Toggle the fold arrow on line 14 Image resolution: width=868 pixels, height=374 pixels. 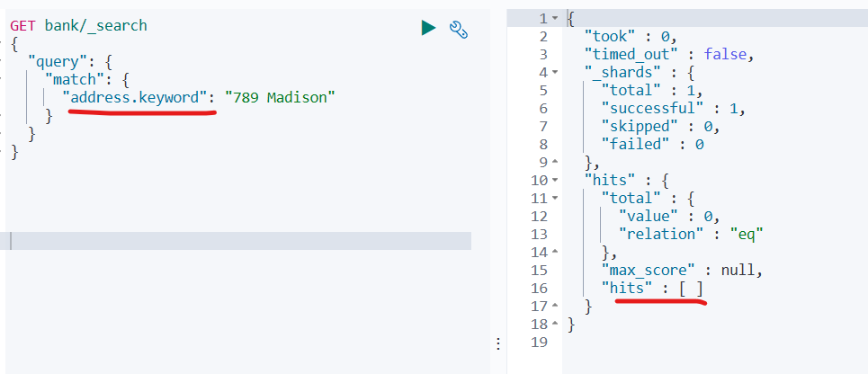click(555, 253)
